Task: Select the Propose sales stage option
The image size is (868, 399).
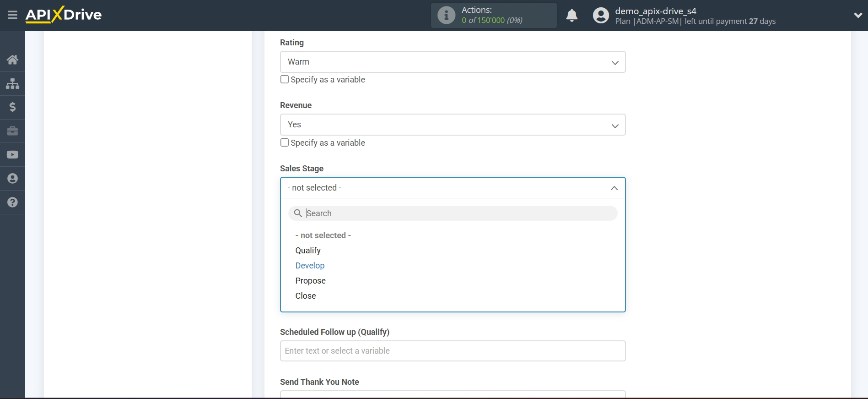Action: [x=310, y=281]
